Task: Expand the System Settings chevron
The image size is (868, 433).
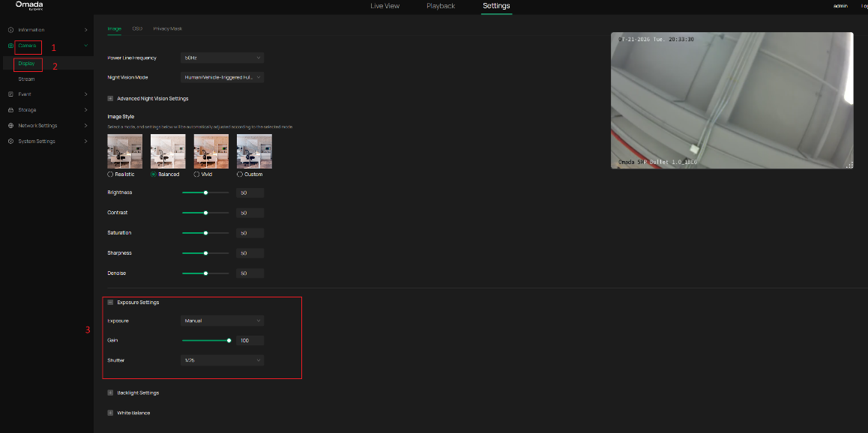Action: point(85,142)
